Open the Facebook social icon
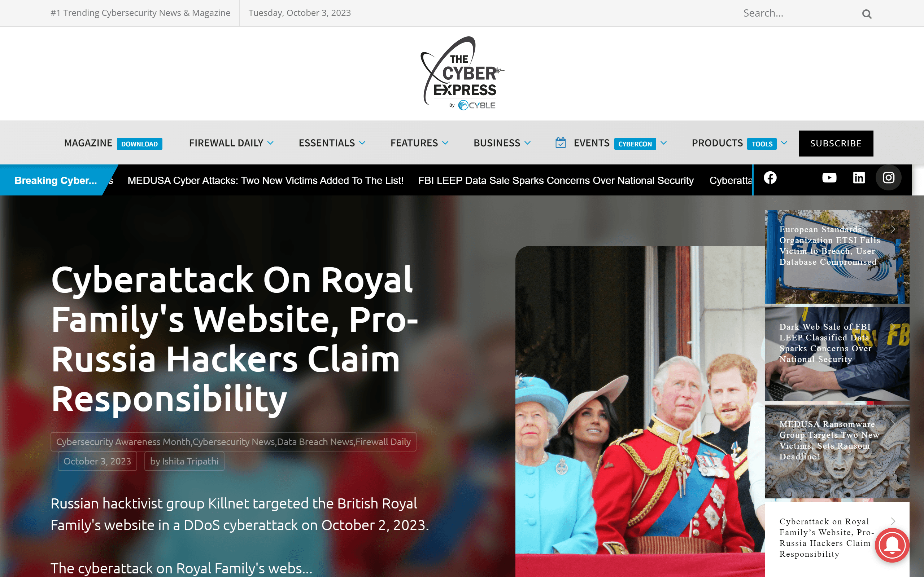The image size is (924, 577). coord(770,178)
